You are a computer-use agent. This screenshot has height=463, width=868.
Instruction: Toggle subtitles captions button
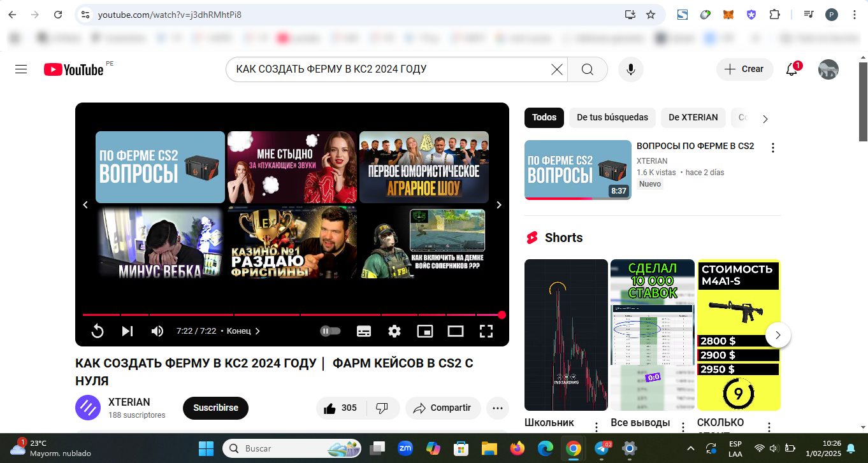click(x=364, y=331)
